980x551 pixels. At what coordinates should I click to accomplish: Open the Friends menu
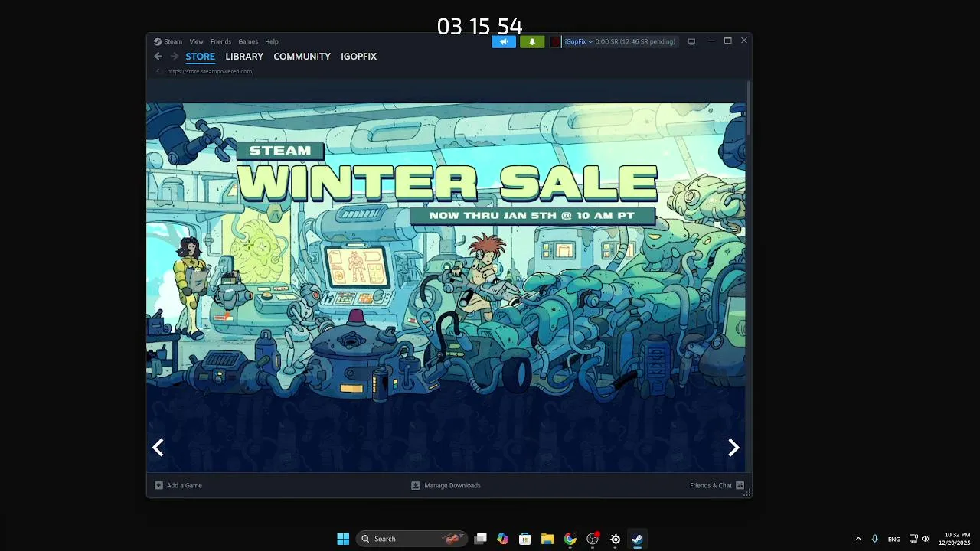220,41
